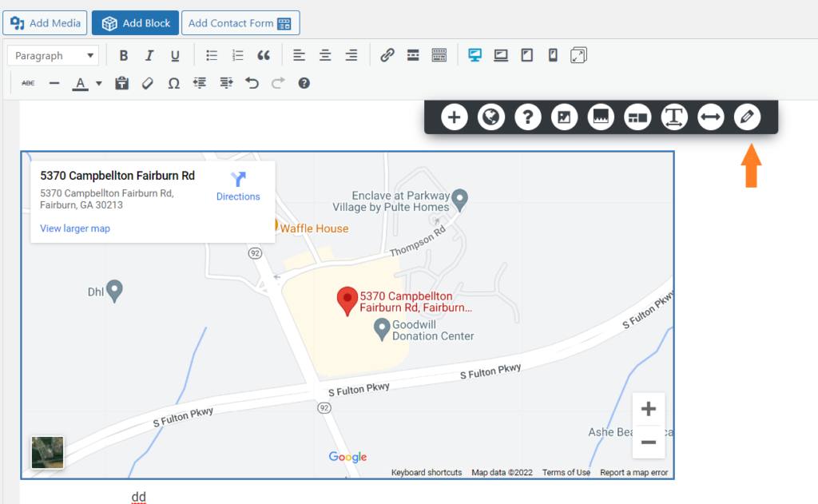Viewport: 818px width, 504px height.
Task: Open the text color picker arrow
Action: [98, 83]
